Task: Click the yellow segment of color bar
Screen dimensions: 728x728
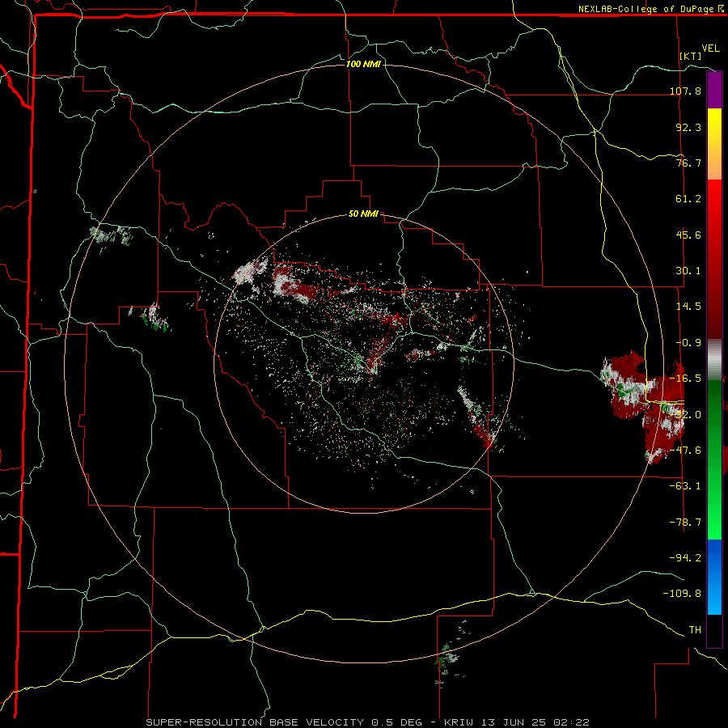Action: (x=714, y=126)
